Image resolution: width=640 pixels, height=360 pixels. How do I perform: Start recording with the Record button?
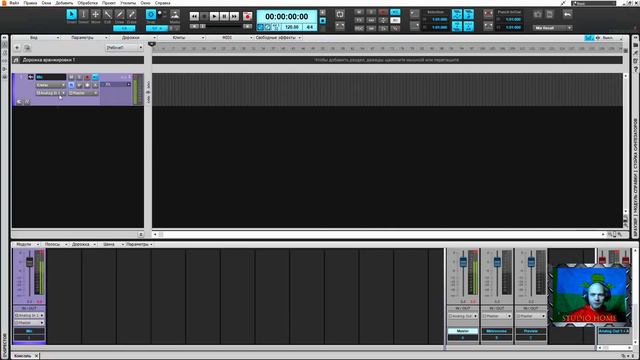[247, 16]
